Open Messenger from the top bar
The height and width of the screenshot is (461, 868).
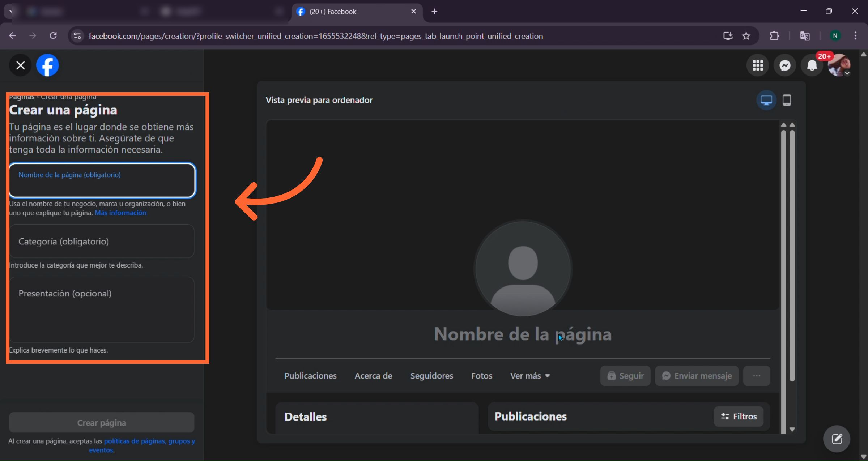click(x=785, y=65)
